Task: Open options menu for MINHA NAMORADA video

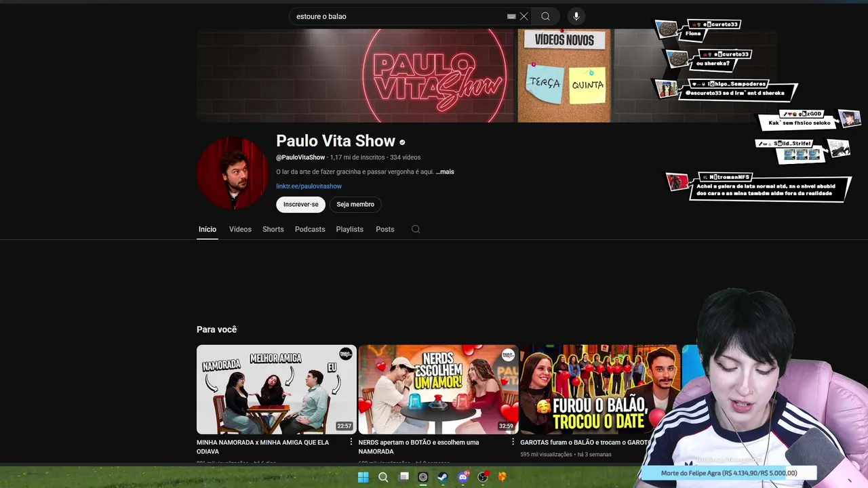Action: (351, 443)
